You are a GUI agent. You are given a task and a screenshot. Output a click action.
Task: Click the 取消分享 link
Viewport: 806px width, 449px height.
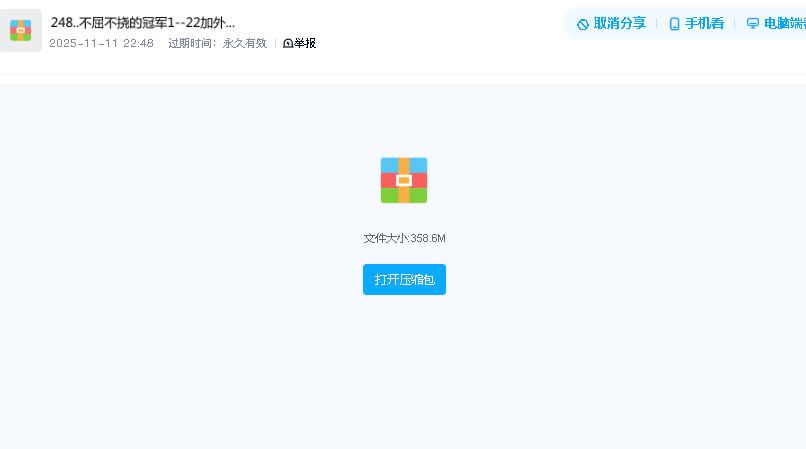tap(611, 24)
